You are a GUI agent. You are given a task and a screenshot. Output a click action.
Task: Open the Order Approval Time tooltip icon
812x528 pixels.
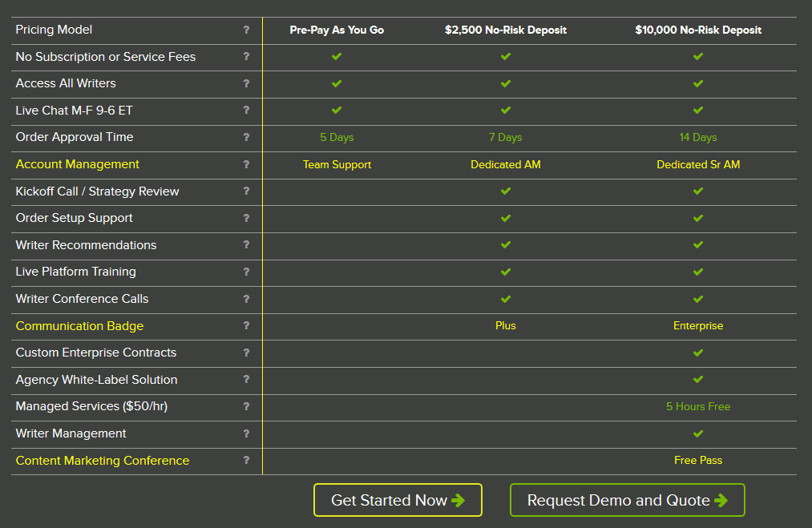click(x=246, y=137)
